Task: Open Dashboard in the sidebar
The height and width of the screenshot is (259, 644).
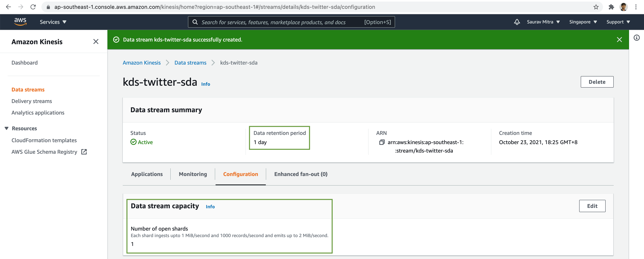Action: (25, 63)
